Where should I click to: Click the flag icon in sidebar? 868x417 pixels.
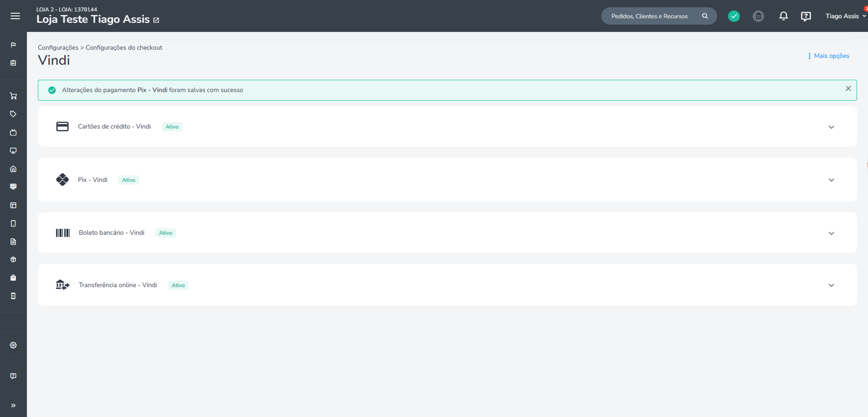click(13, 45)
